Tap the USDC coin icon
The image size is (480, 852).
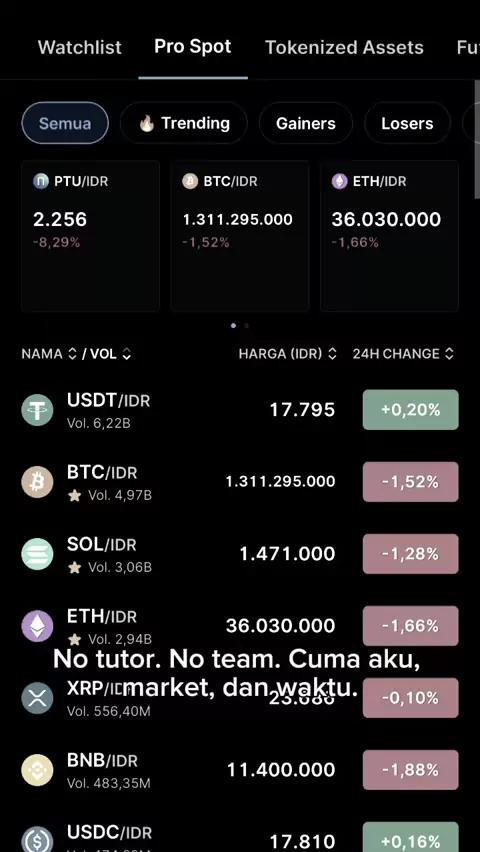point(37,840)
